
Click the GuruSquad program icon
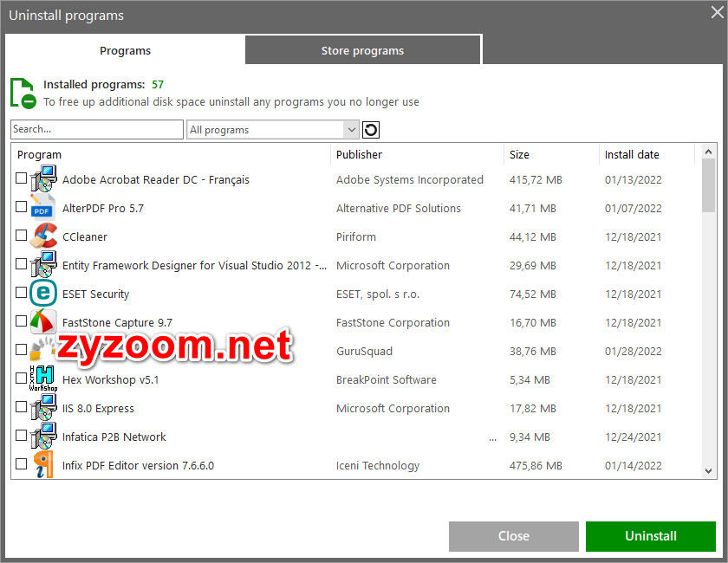(x=42, y=351)
